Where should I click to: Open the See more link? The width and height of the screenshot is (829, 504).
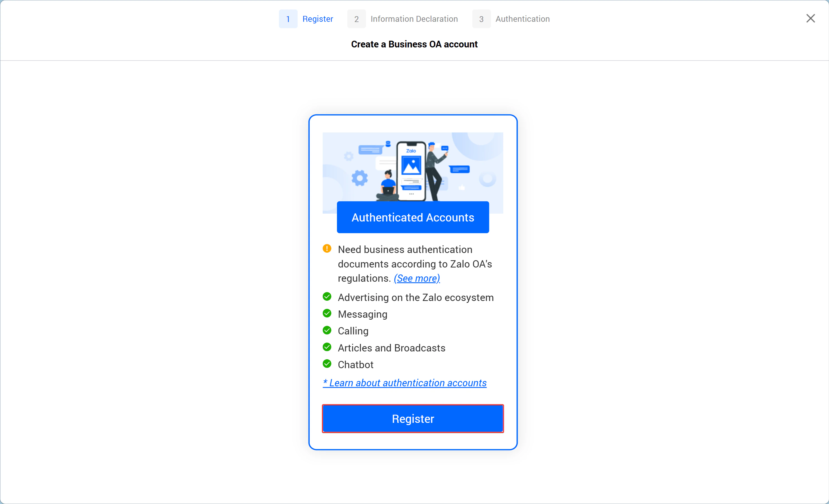(x=417, y=278)
